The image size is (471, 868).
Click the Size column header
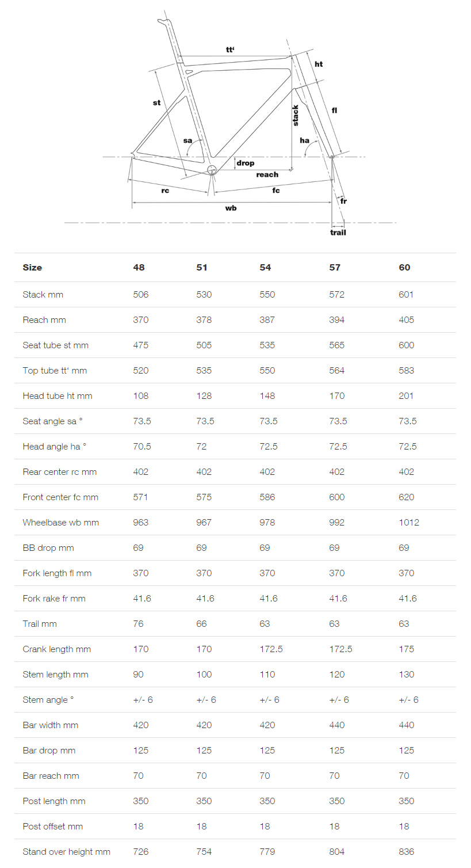pos(32,268)
